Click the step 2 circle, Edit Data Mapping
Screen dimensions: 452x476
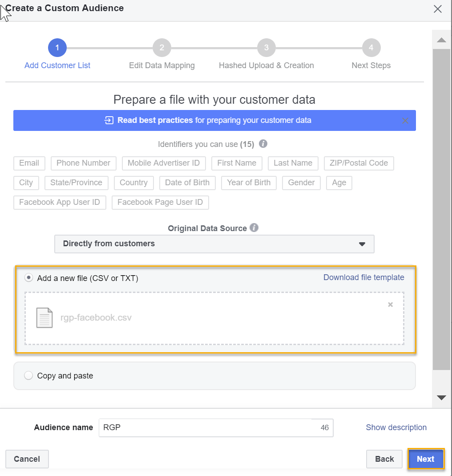[162, 48]
